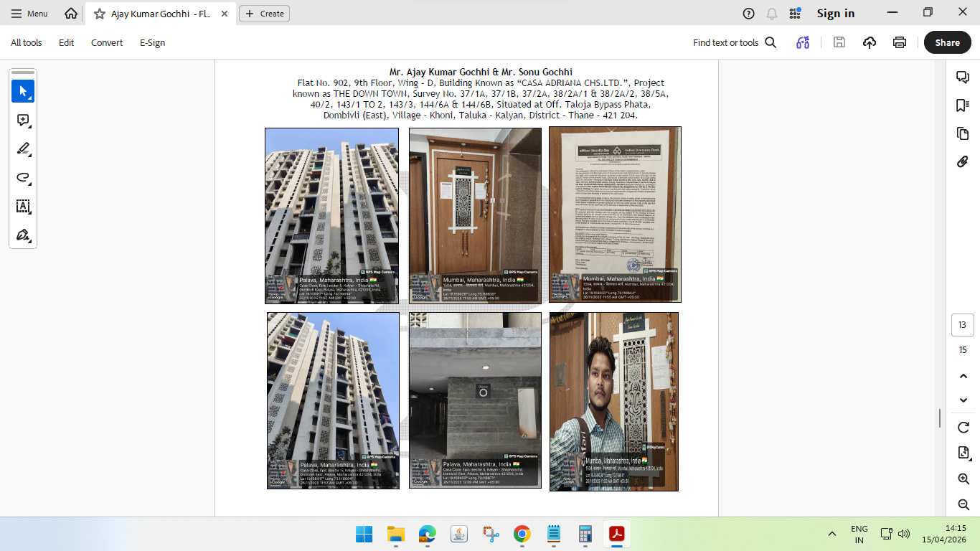Click the ENG IN language indicator
The width and height of the screenshot is (980, 551).
859,534
